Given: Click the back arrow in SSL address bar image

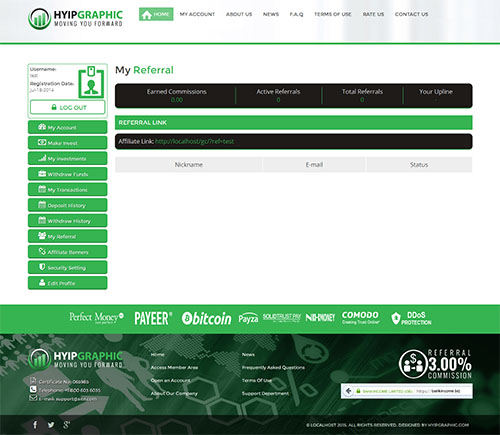Looking at the screenshot, I should coord(348,391).
